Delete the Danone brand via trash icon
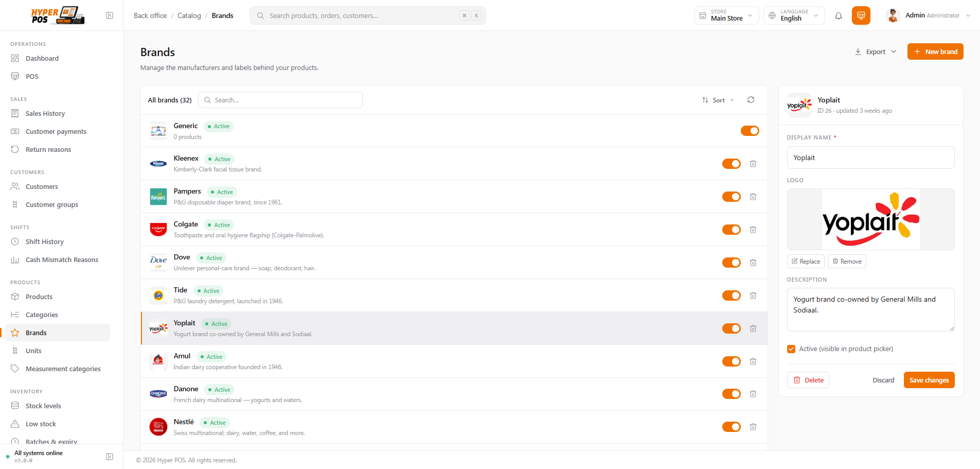Image resolution: width=980 pixels, height=469 pixels. tap(753, 394)
